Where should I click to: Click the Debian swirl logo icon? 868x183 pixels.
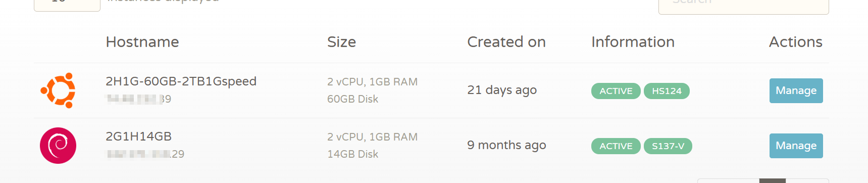coord(58,146)
